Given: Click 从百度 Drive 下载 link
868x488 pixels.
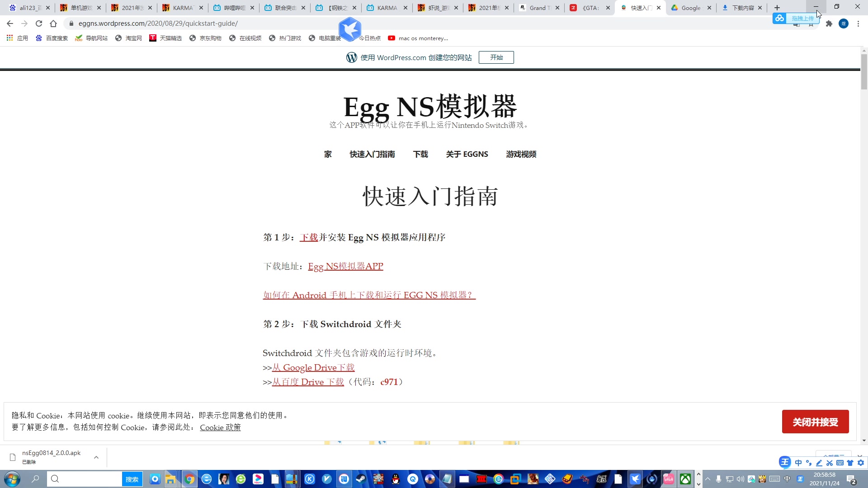Looking at the screenshot, I should [x=308, y=382].
